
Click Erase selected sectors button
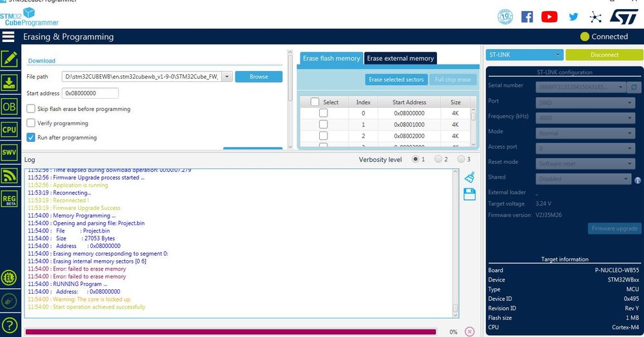pyautogui.click(x=396, y=79)
